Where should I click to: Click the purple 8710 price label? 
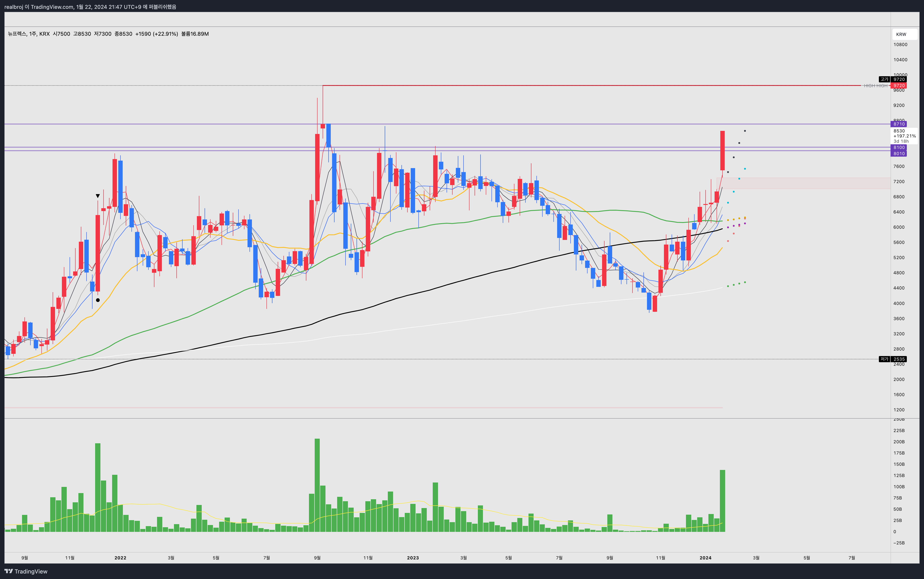tap(898, 124)
